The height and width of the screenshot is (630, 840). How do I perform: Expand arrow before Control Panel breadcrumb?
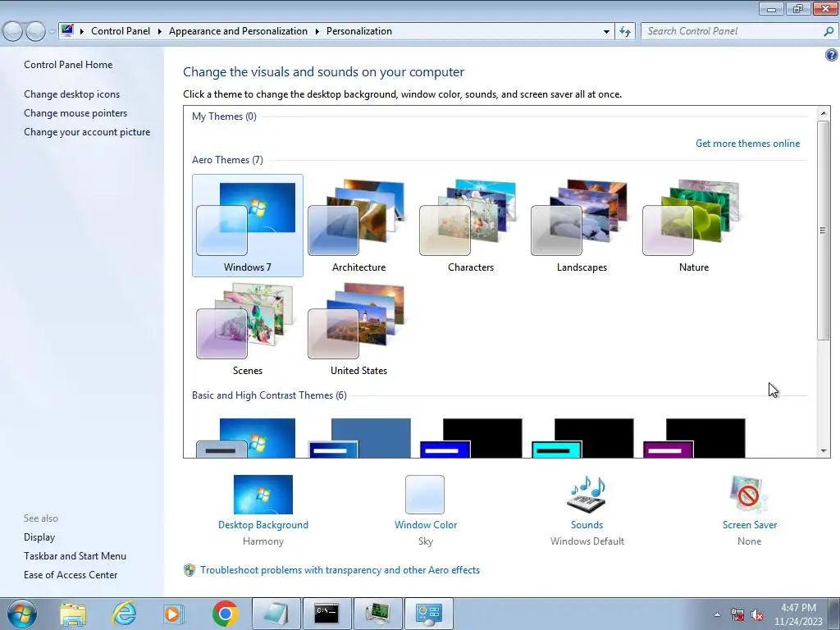pyautogui.click(x=82, y=32)
